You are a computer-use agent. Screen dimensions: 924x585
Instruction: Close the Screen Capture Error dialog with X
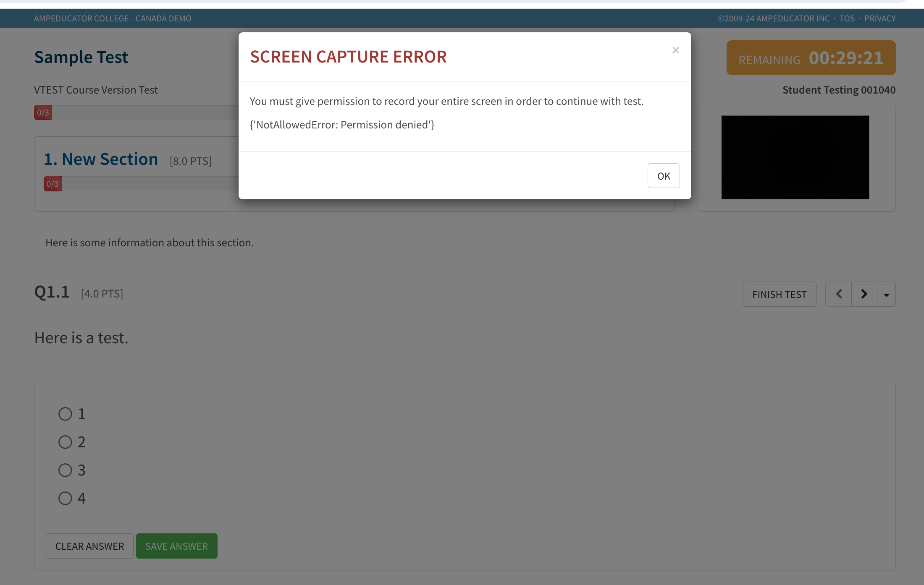(x=675, y=50)
